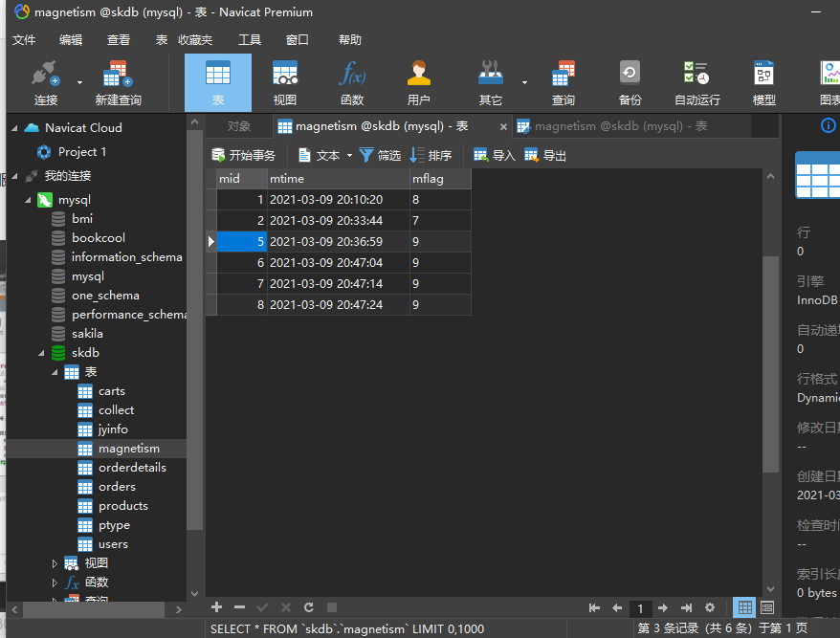This screenshot has width=840, height=638.
Task: Add a record with the plus icon
Action: (x=216, y=607)
